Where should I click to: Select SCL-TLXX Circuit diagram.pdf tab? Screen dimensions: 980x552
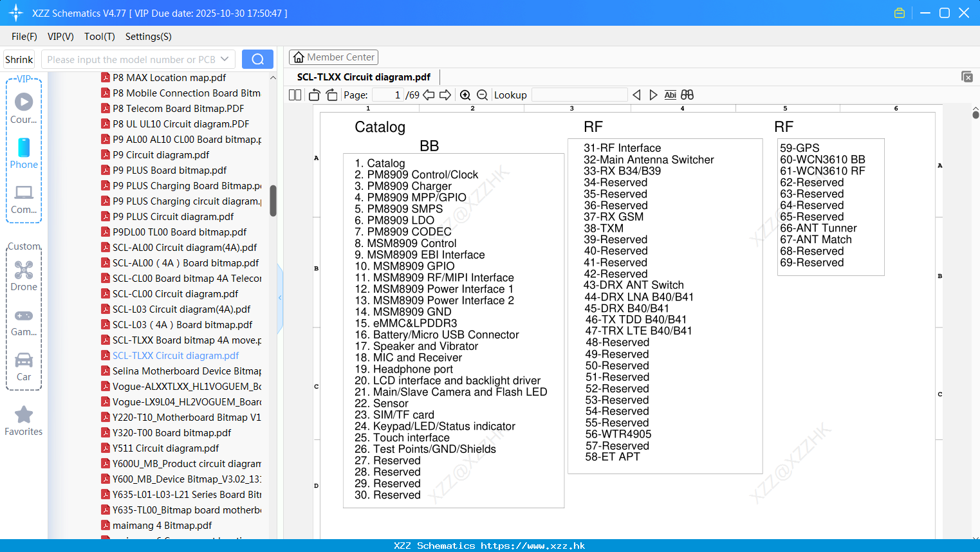[364, 77]
